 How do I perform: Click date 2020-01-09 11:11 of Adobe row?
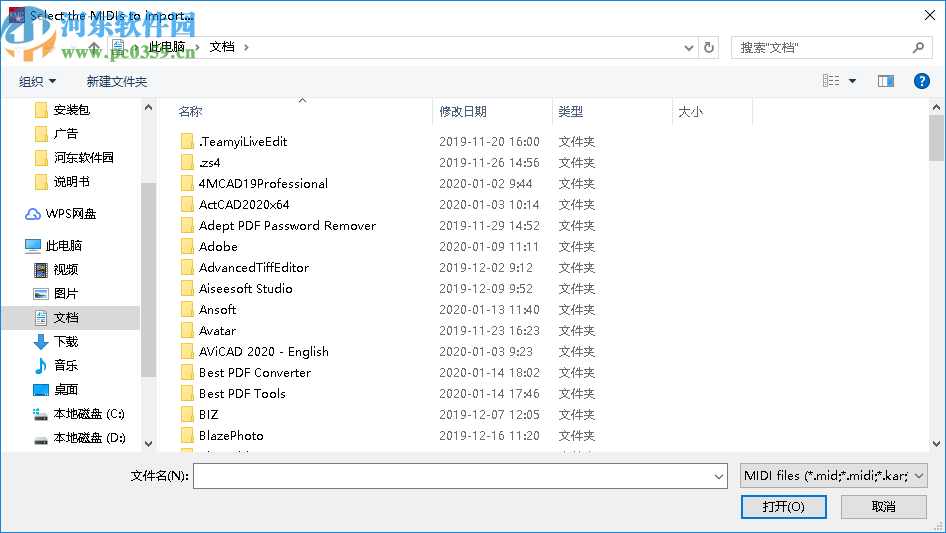click(x=489, y=247)
